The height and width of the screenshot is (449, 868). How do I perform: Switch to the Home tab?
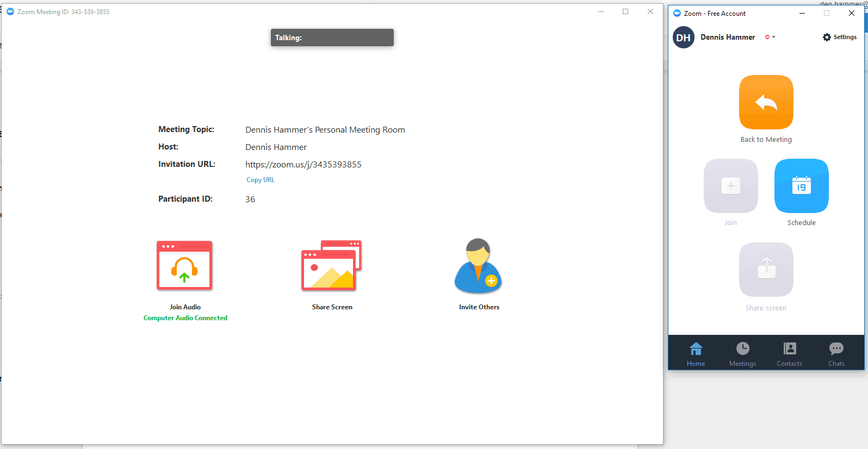696,354
